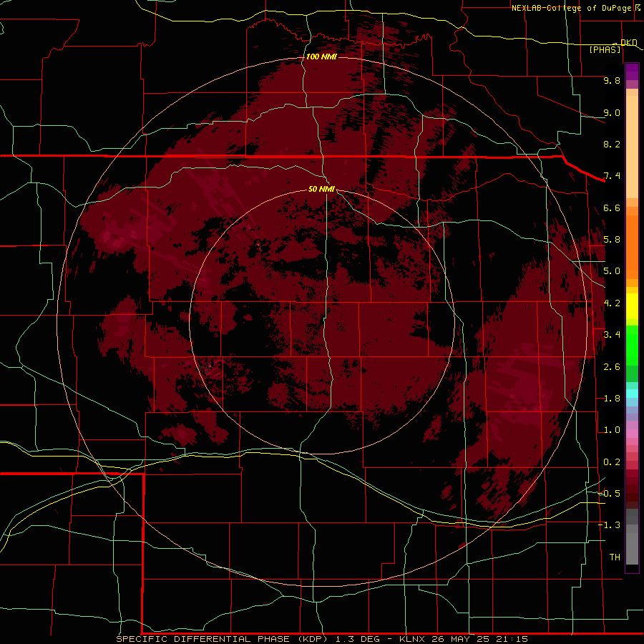The image size is (644, 644).
Task: Click the OKD station label
Action: tap(628, 42)
